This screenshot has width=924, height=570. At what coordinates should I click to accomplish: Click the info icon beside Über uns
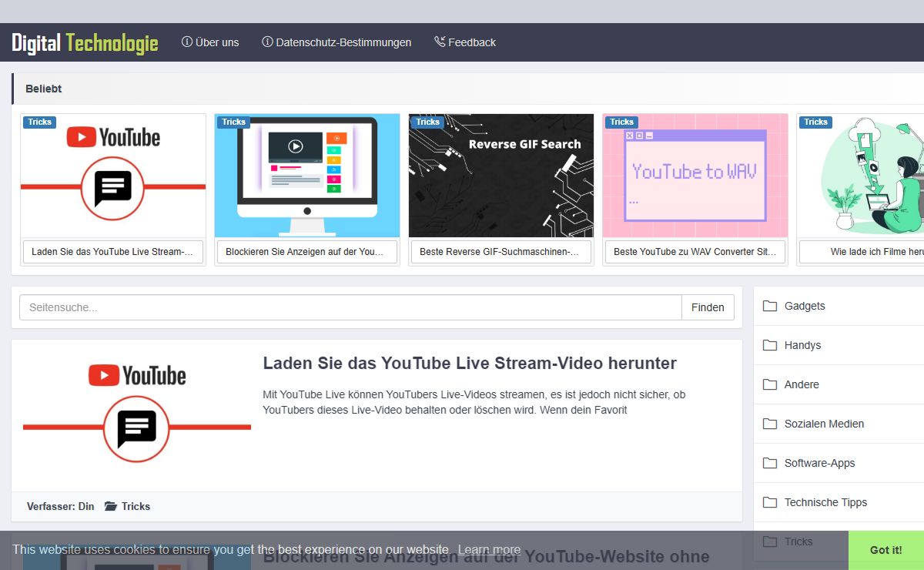187,42
